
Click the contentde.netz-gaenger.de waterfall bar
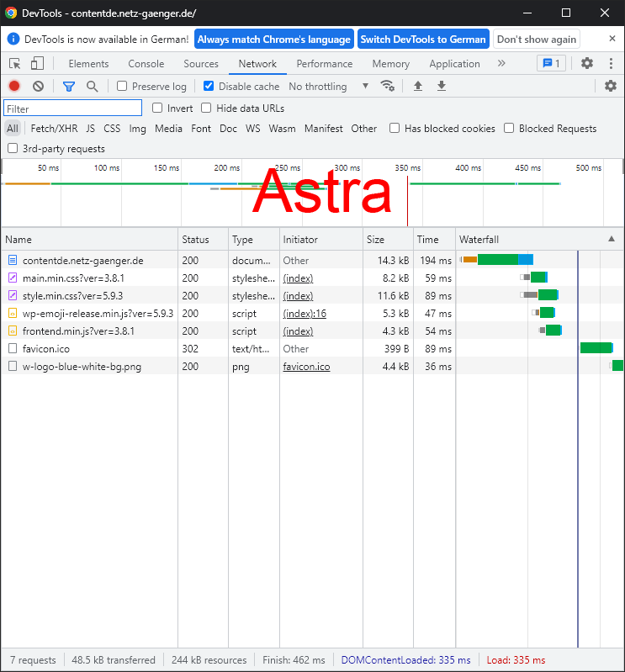click(497, 259)
